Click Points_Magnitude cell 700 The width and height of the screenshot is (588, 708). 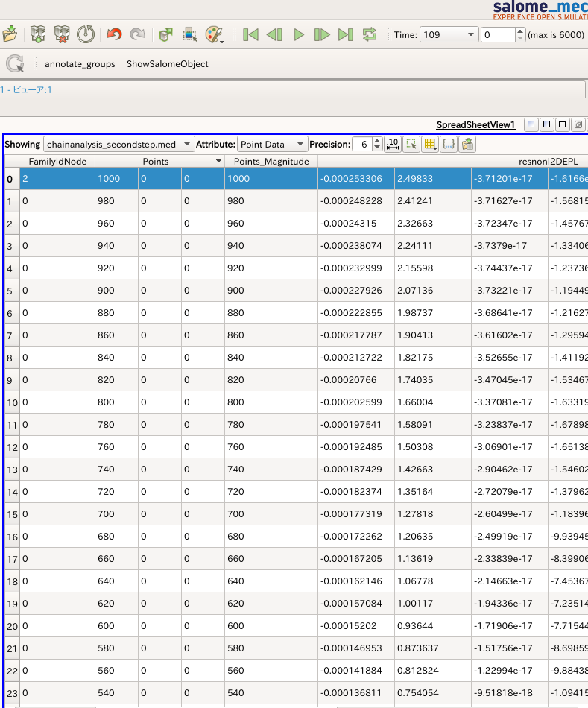pyautogui.click(x=271, y=513)
